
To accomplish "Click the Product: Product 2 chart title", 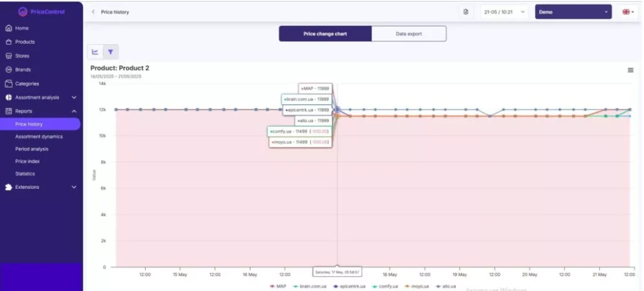I will click(x=120, y=68).
